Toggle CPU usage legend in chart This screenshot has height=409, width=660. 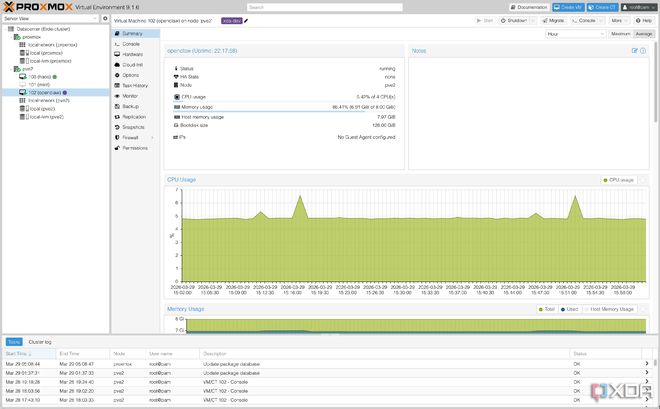[x=618, y=180]
